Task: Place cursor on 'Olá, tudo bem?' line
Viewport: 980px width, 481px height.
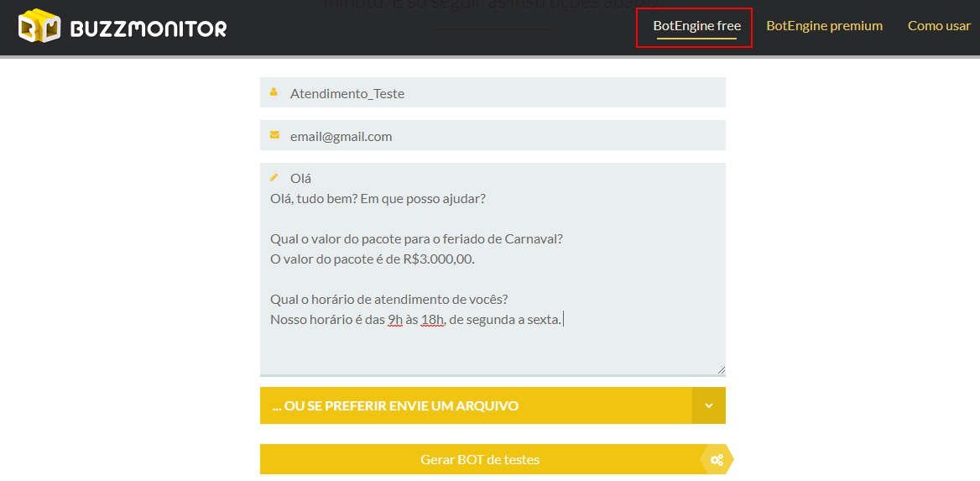Action: pos(378,199)
